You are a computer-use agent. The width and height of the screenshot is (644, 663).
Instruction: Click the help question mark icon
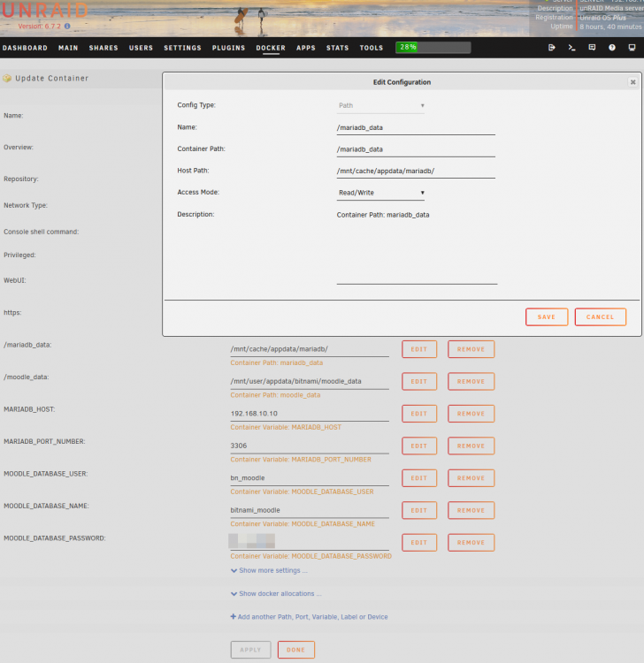[x=612, y=48]
